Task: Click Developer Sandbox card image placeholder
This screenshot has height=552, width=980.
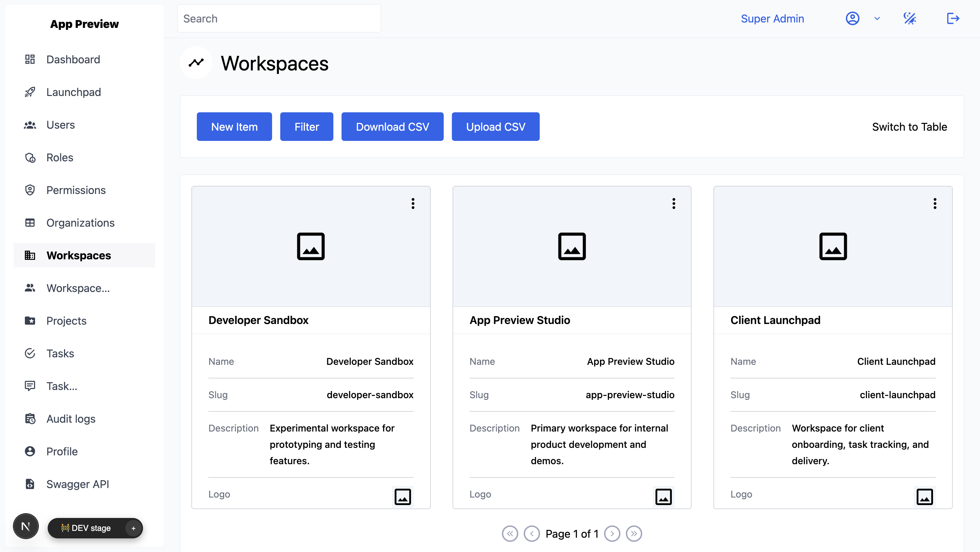Action: pos(311,246)
